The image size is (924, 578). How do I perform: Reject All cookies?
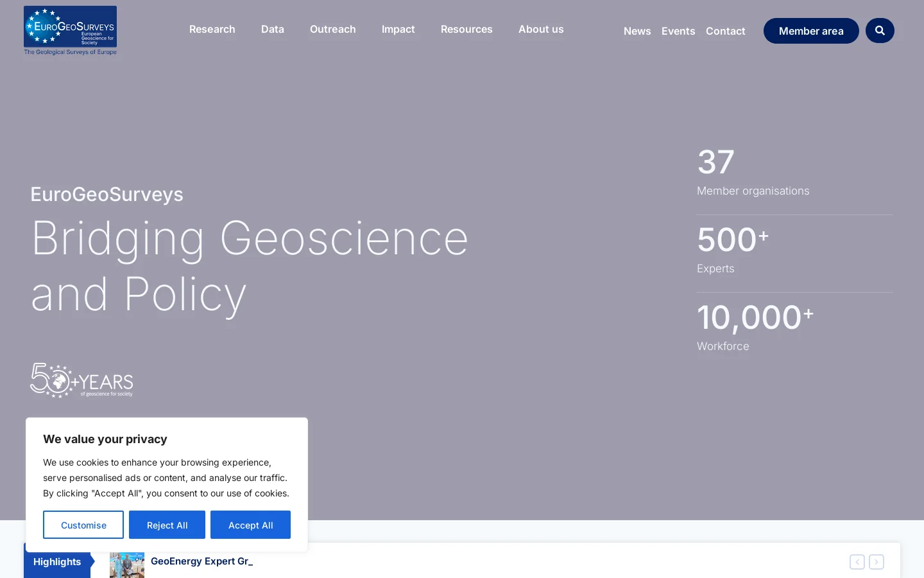pos(167,525)
